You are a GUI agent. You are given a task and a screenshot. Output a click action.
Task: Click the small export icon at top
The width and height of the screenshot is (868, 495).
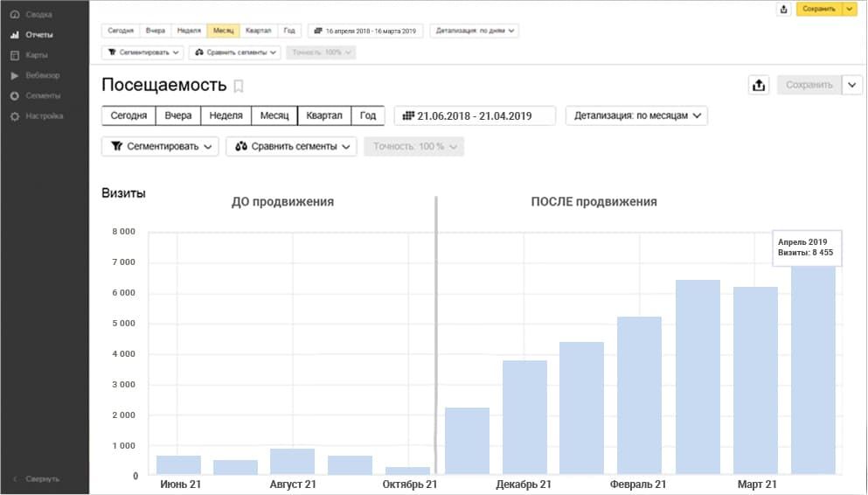point(783,9)
